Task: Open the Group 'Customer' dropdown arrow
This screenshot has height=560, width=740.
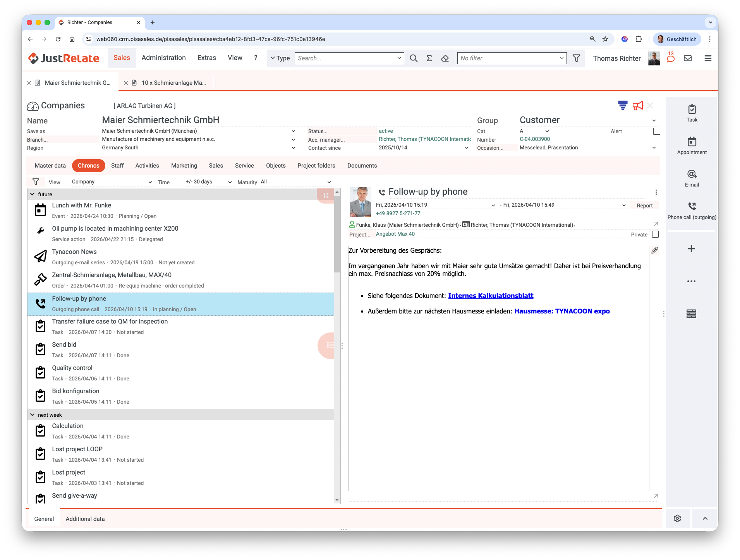Action: (x=654, y=121)
